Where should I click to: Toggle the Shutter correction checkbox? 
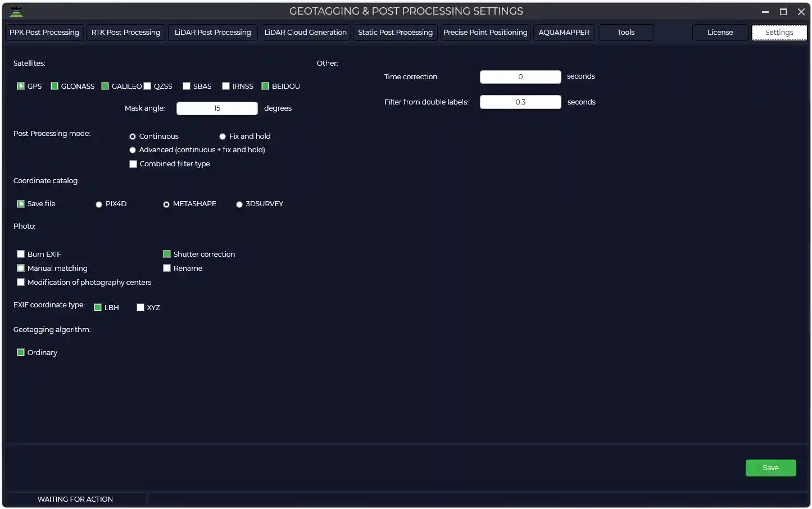(x=167, y=254)
